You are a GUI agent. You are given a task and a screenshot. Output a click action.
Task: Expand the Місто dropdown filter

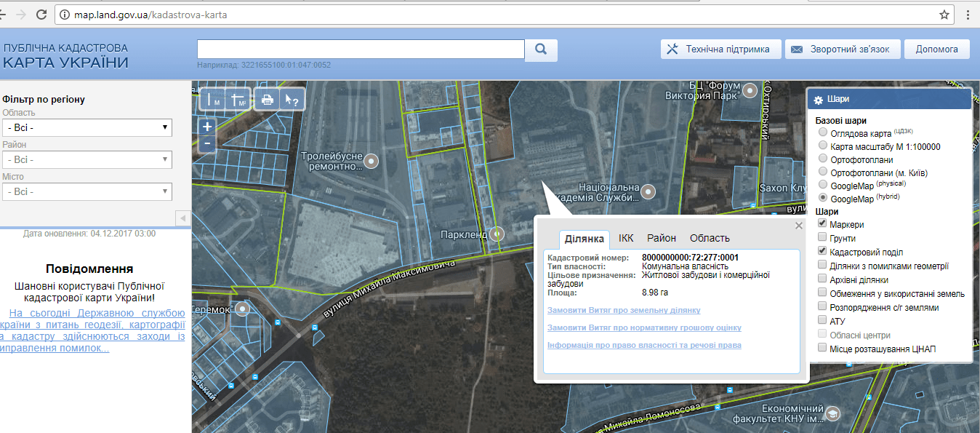tap(87, 191)
